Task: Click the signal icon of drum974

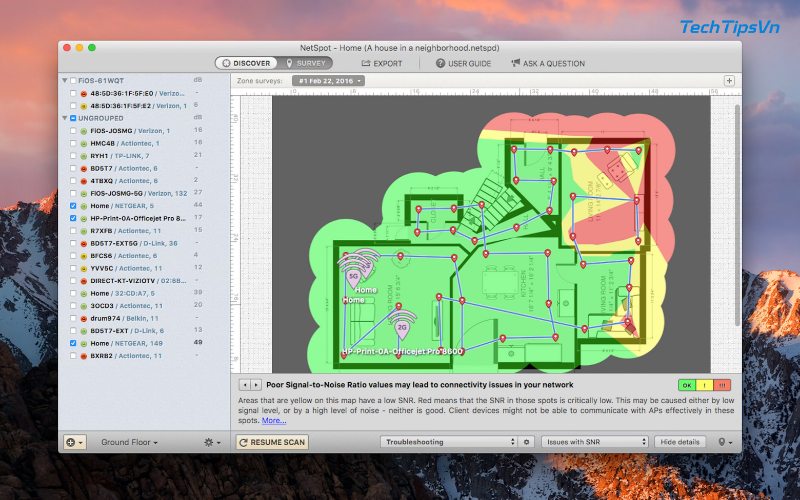Action: click(84, 318)
